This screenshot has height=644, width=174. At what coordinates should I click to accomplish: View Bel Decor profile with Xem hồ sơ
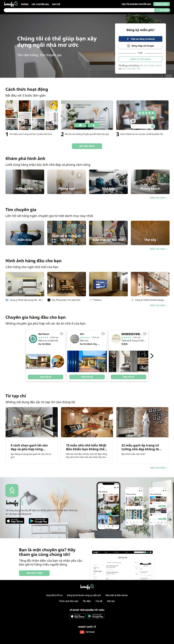pos(45,377)
